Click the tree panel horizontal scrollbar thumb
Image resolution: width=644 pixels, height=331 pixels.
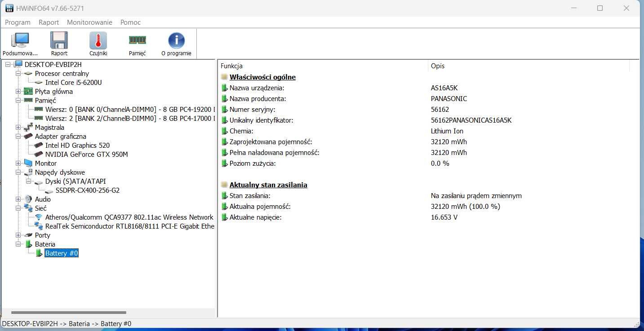click(x=68, y=313)
